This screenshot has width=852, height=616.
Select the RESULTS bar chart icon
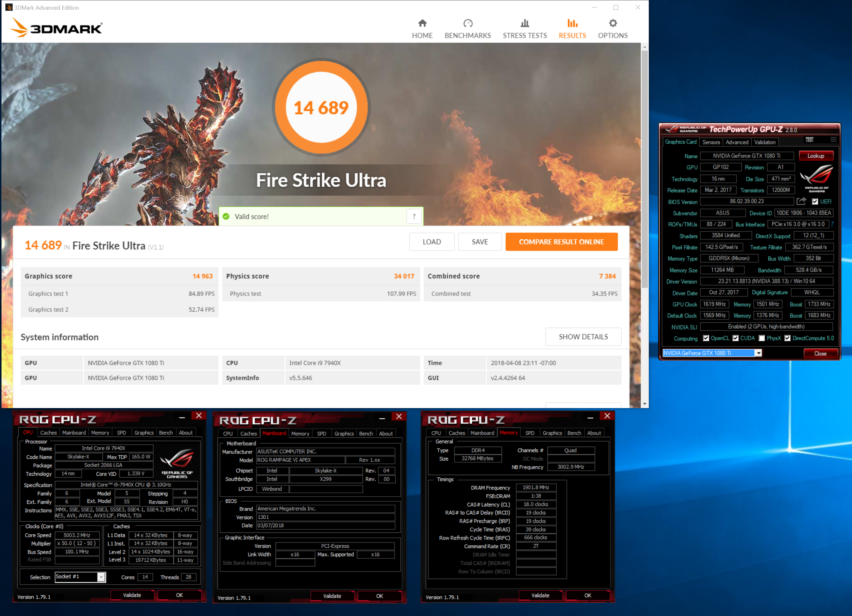tap(572, 23)
